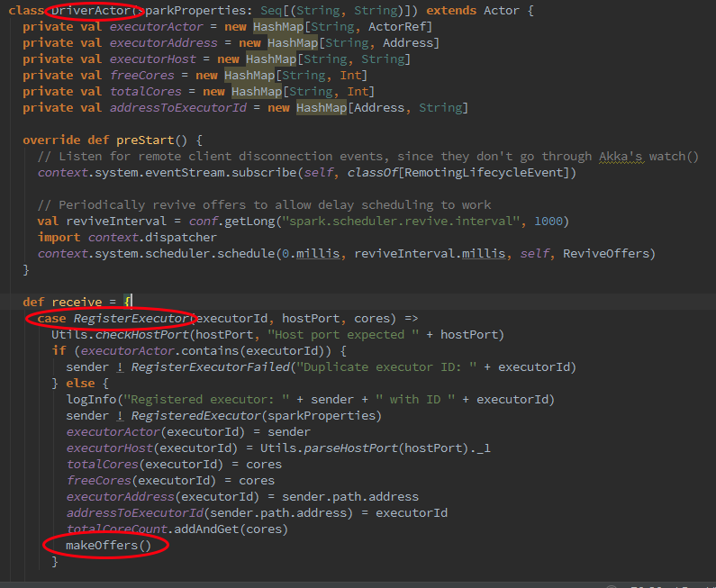Click the 'addAndGet' method call
The width and height of the screenshot is (716, 588).
coord(206,529)
